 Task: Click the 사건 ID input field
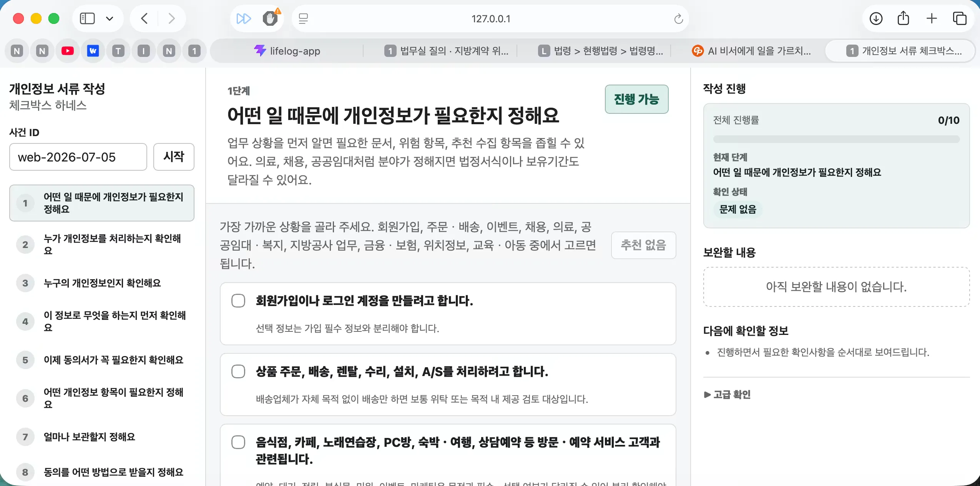[x=78, y=157]
